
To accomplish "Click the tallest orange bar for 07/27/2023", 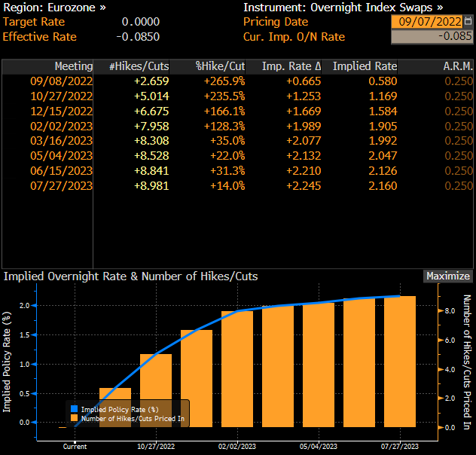I will click(399, 362).
